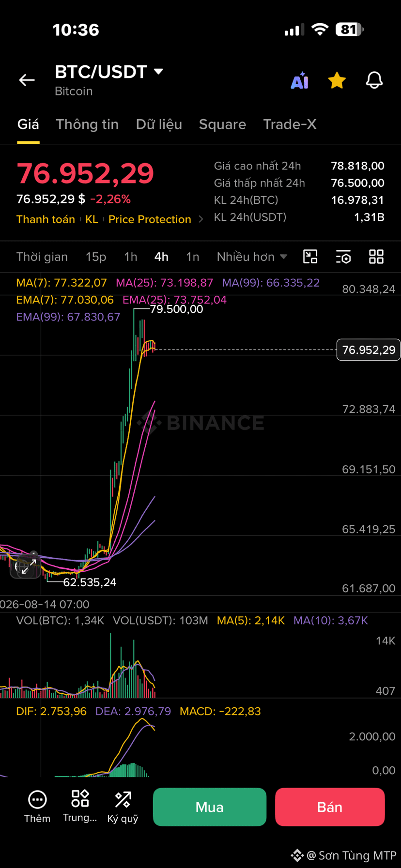Tap the large red price 76.952,29
Screen dimensions: 401x868
(85, 173)
